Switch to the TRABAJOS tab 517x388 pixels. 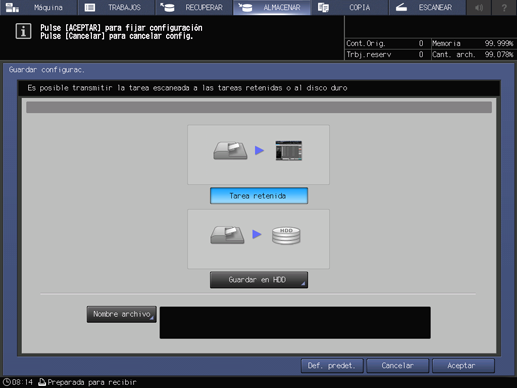pyautogui.click(x=116, y=7)
